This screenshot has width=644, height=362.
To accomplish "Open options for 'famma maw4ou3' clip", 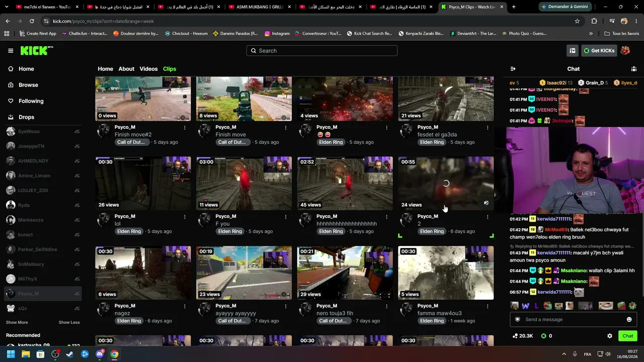I will (x=488, y=306).
